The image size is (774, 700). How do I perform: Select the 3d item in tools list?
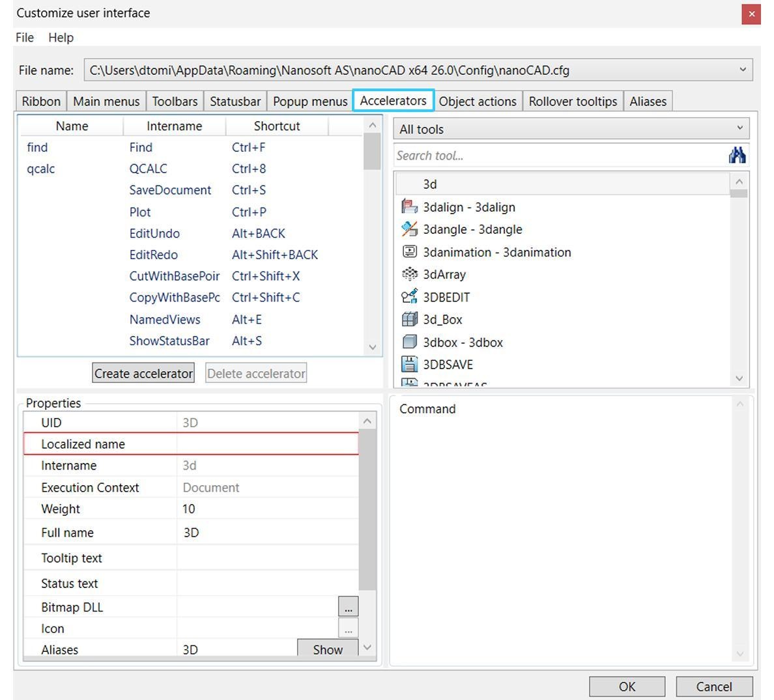click(562, 184)
